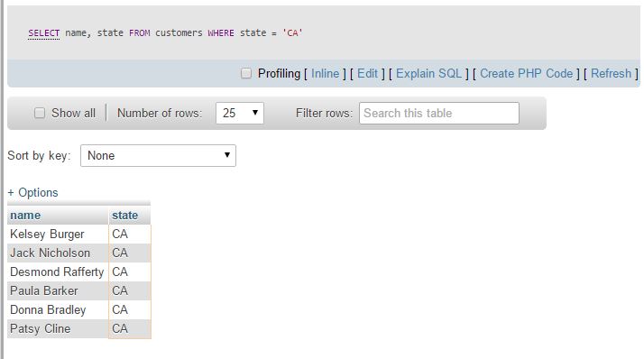Sort results by name column header
Screen dimensions: 644x359
tap(25, 216)
